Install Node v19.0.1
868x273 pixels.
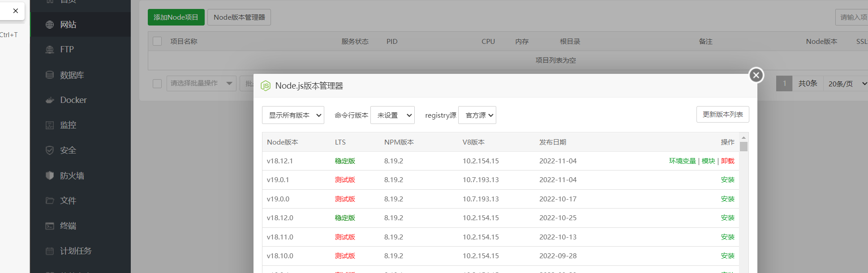(728, 179)
